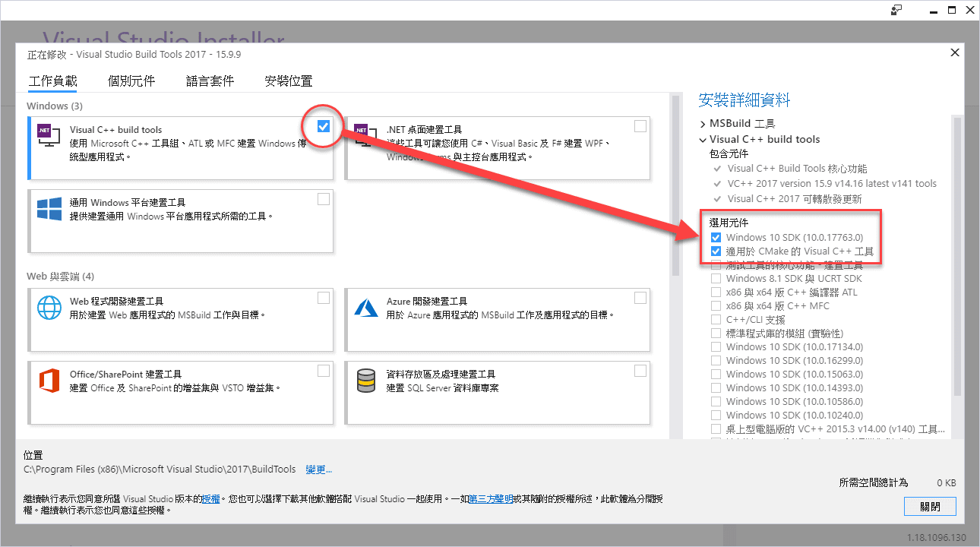Check Windows 10 SDK (10.0.14393.0)
980x547 pixels.
pos(716,387)
